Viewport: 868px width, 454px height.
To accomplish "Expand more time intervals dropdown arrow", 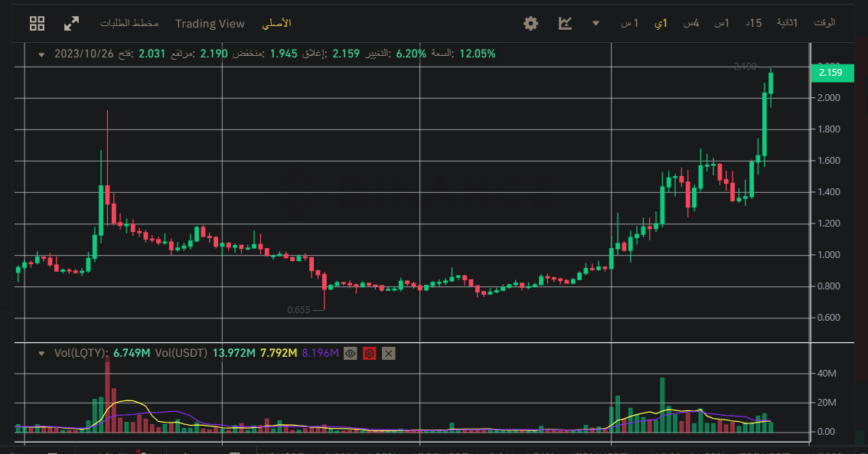I will point(596,23).
